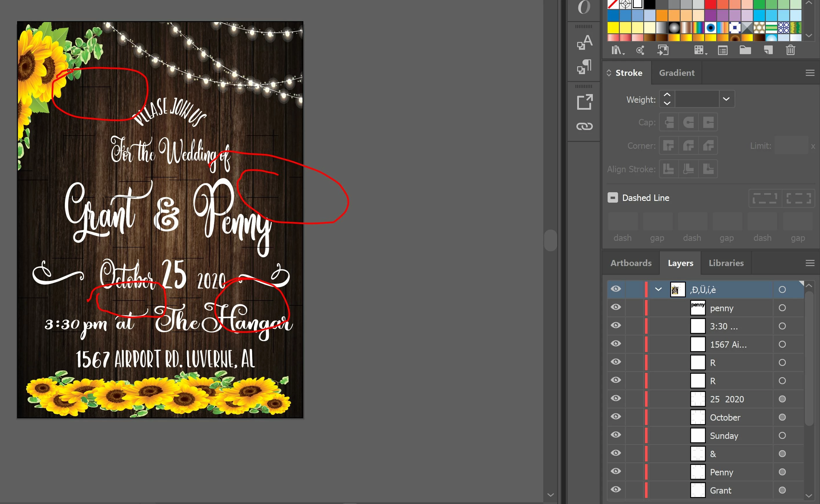Click the new swatch icon

pos(768,50)
